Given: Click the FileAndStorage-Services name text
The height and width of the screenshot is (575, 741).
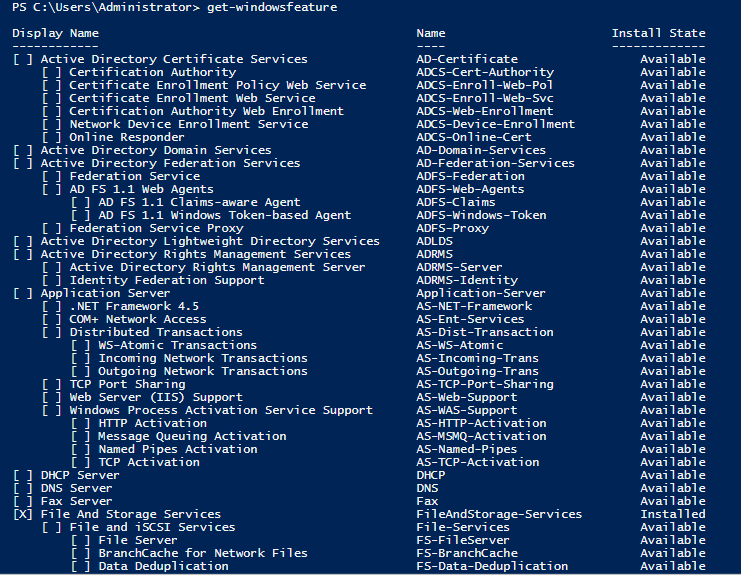Looking at the screenshot, I should click(x=499, y=514).
